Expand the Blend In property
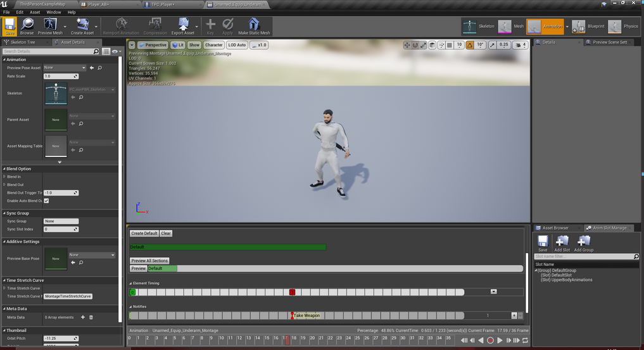 point(4,177)
